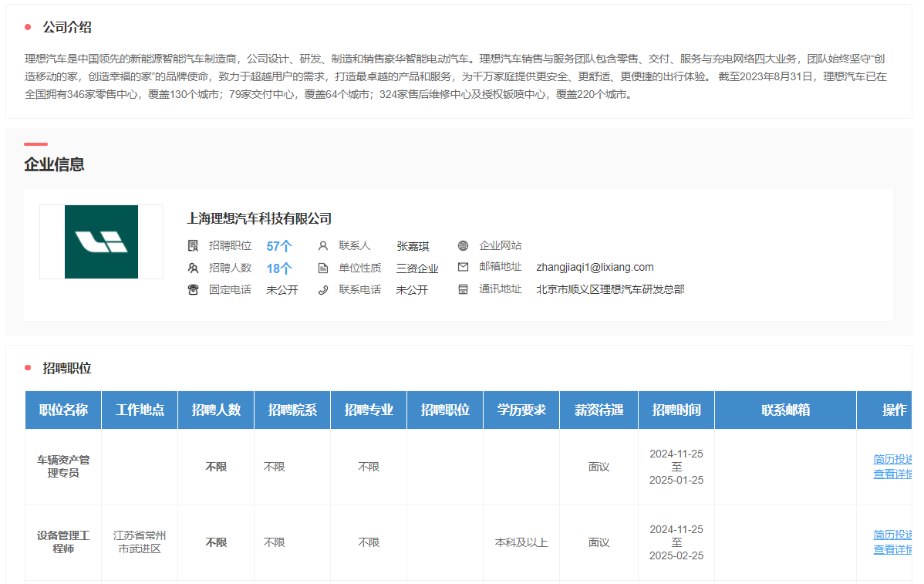924x584 pixels.
Task: Click the 薪资待遇 column header
Action: (599, 410)
